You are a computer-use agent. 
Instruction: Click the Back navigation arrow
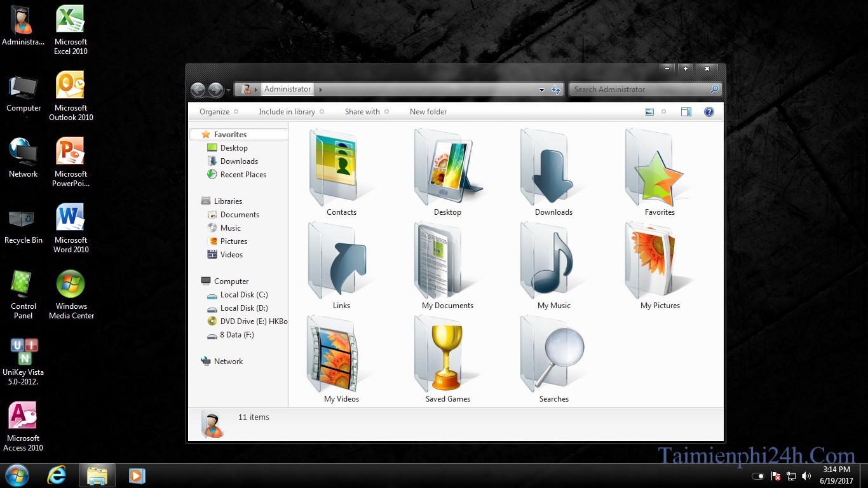point(198,90)
